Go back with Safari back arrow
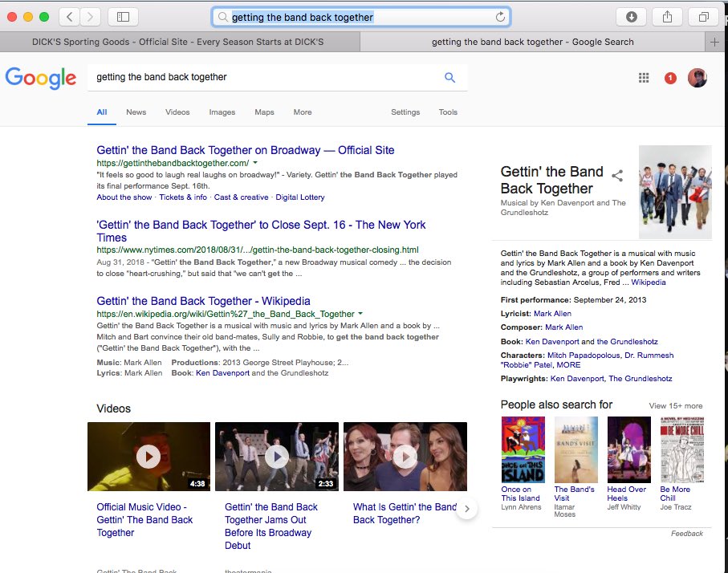Image resolution: width=728 pixels, height=573 pixels. tap(70, 17)
